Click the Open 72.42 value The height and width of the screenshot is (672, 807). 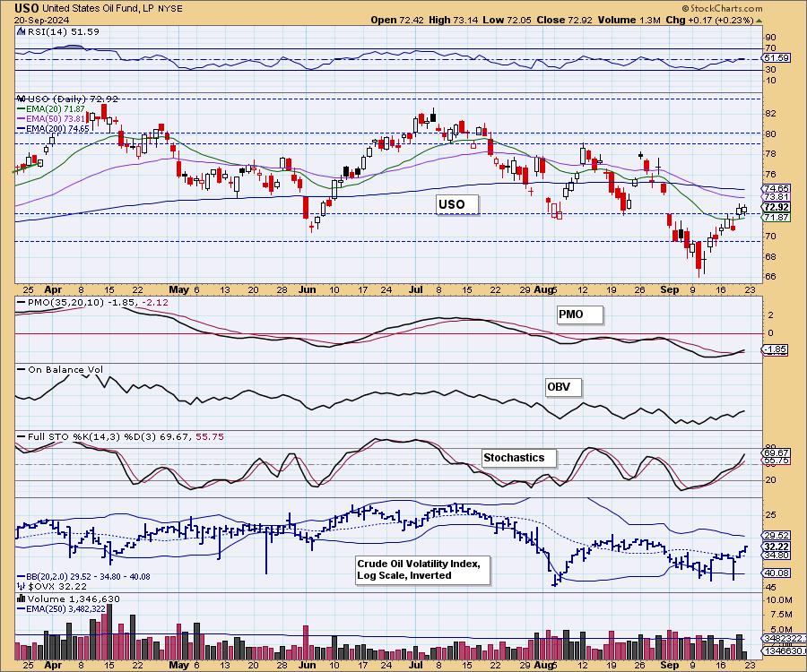click(398, 20)
